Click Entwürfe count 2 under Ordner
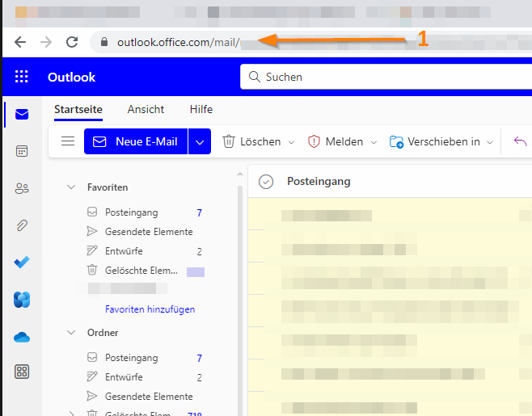532x416 pixels. point(199,378)
